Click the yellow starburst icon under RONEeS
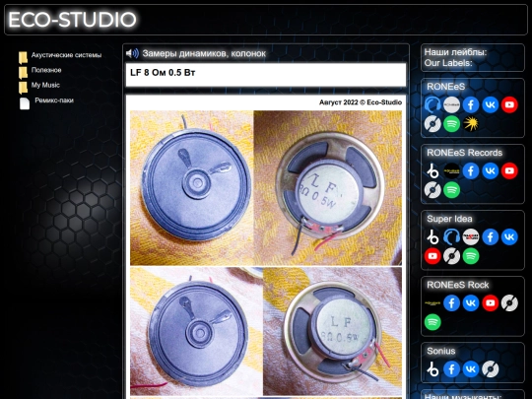The height and width of the screenshot is (399, 532). [x=471, y=124]
